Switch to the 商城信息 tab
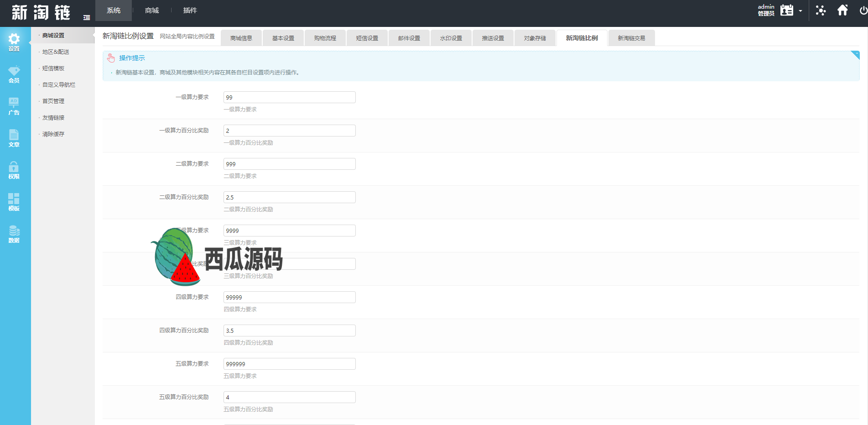Screen dimensions: 868x425 coord(241,38)
